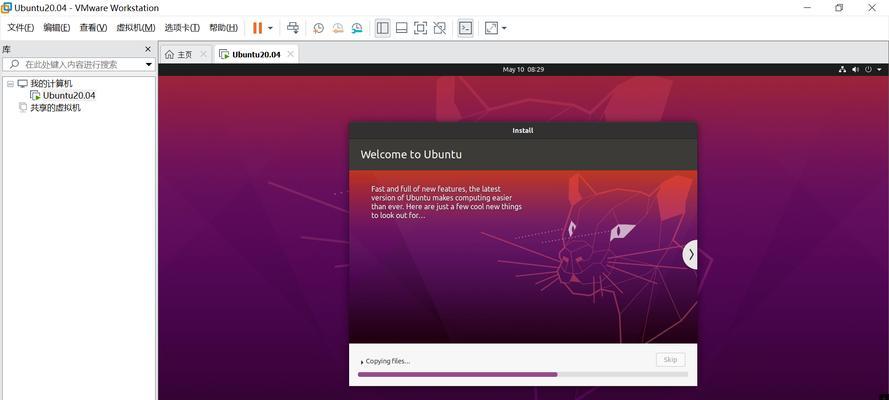Screen dimensions: 889x400
Task: Select 我的计算机 in the library tree
Action: tap(51, 84)
